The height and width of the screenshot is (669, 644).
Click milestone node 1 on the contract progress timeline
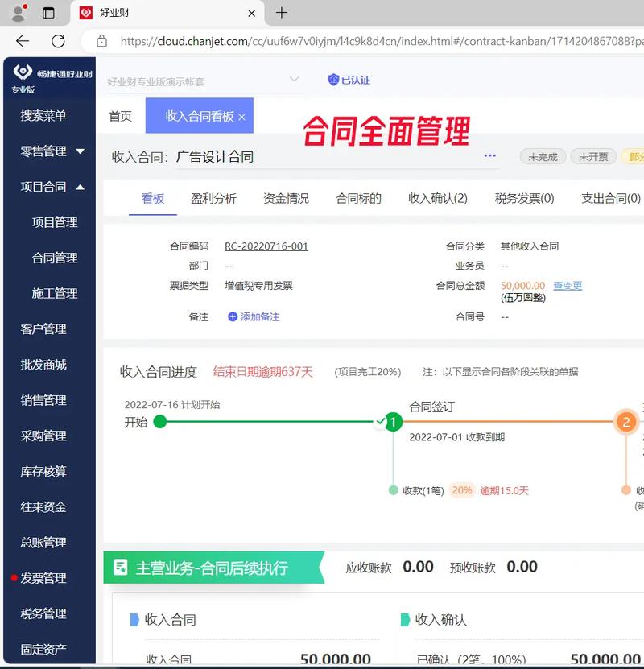tap(392, 421)
